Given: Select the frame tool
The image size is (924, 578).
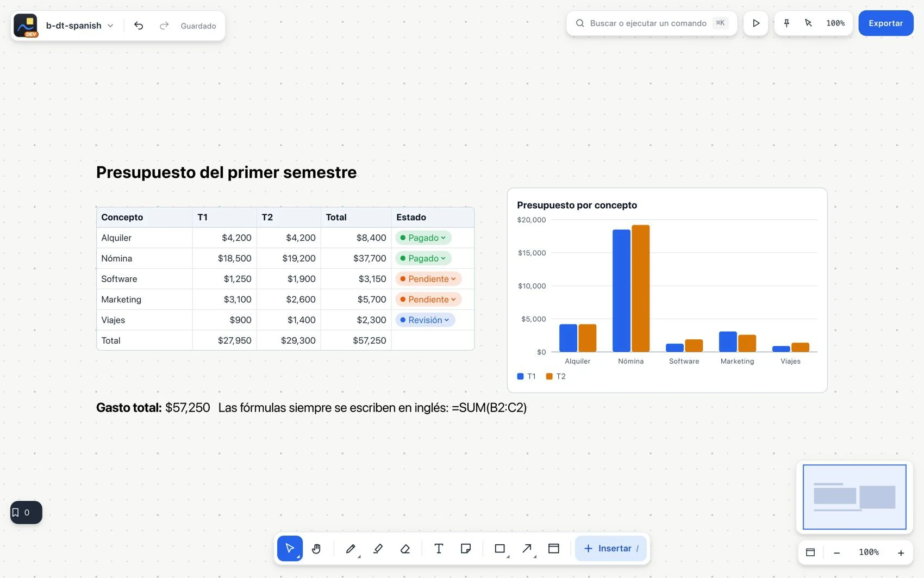Looking at the screenshot, I should (554, 549).
